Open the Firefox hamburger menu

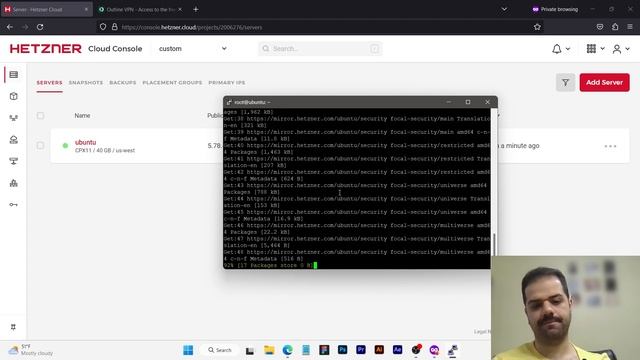[x=630, y=27]
